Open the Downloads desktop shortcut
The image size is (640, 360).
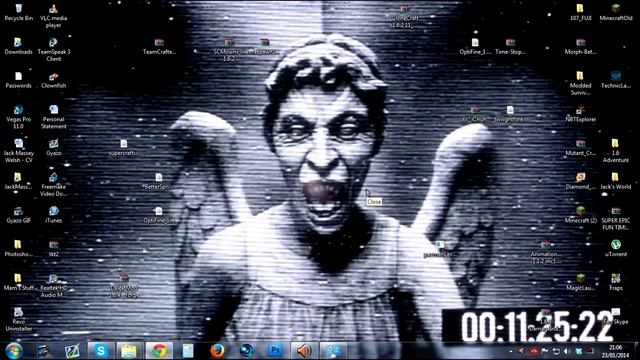(x=18, y=46)
